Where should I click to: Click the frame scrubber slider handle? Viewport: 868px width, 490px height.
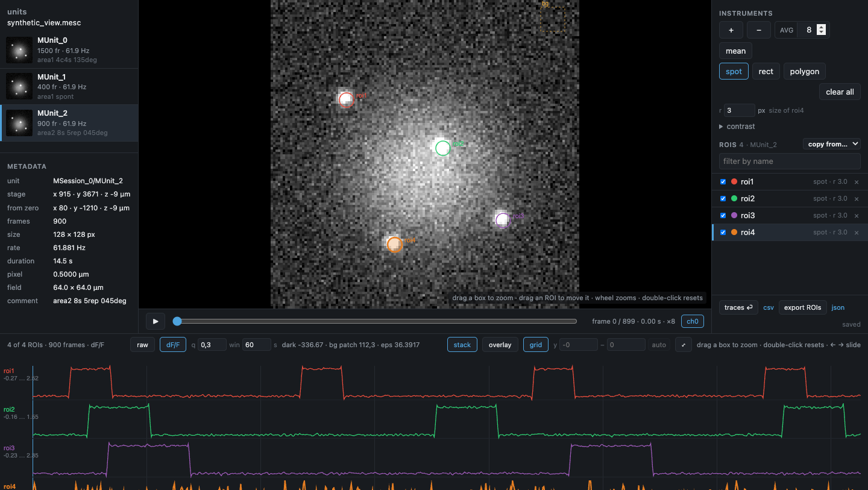[177, 321]
